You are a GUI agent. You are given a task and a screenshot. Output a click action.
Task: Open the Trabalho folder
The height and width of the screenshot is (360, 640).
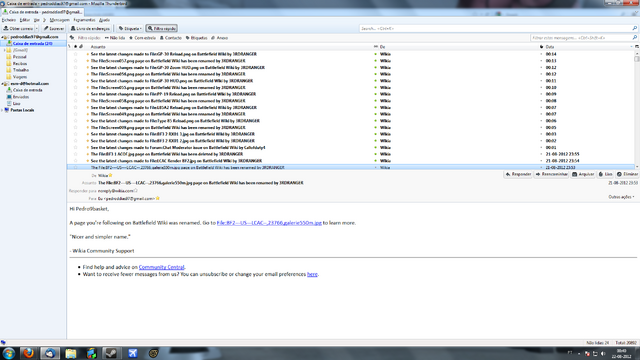click(x=21, y=70)
